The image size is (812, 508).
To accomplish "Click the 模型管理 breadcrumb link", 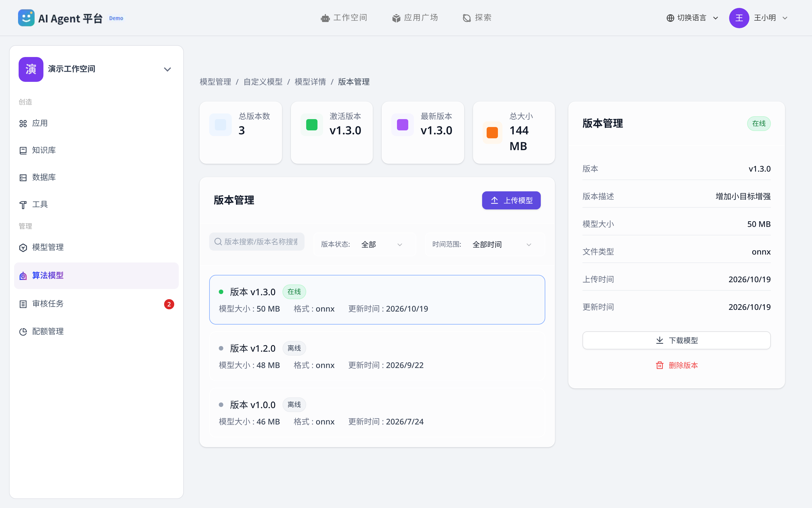I will pos(215,82).
